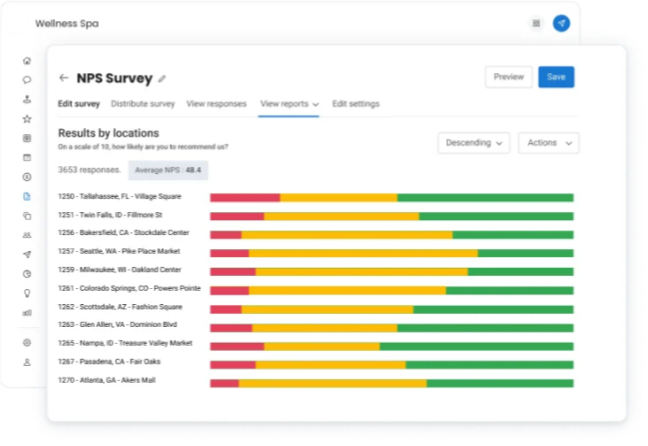Open the chat bubble icon in the sidebar
Viewport: 648px width, 446px height.
[27, 80]
